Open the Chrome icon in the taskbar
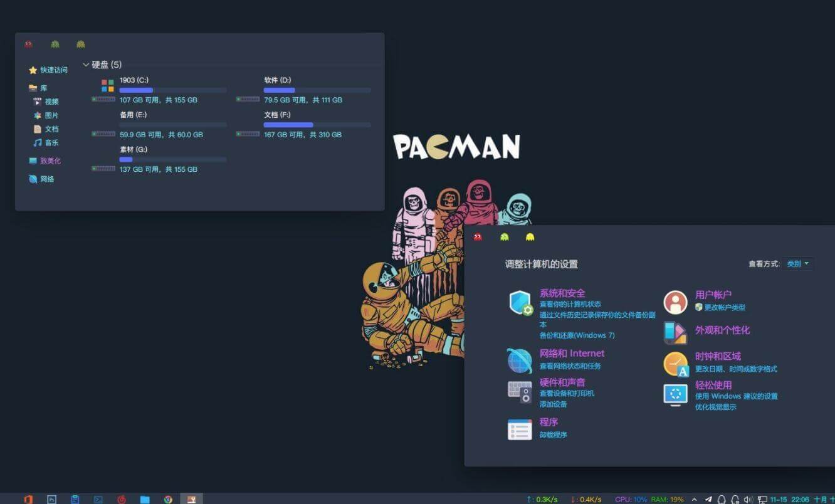835x504 pixels. 168,500
